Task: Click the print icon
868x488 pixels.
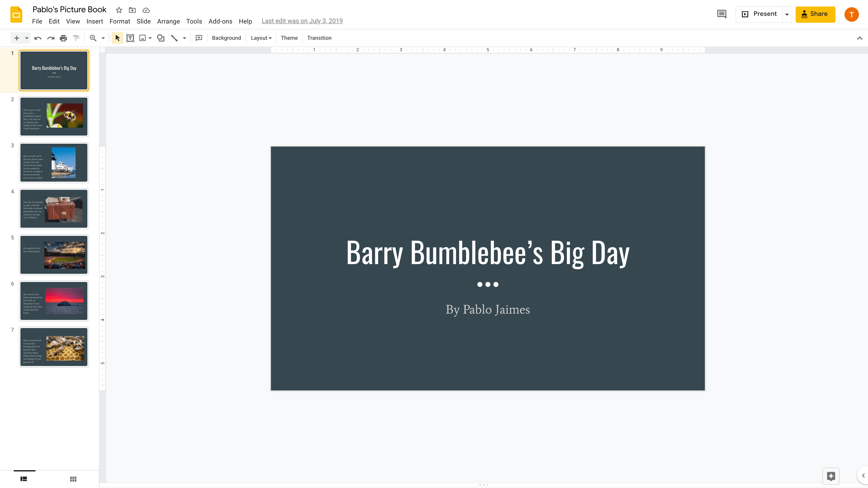Action: tap(63, 38)
